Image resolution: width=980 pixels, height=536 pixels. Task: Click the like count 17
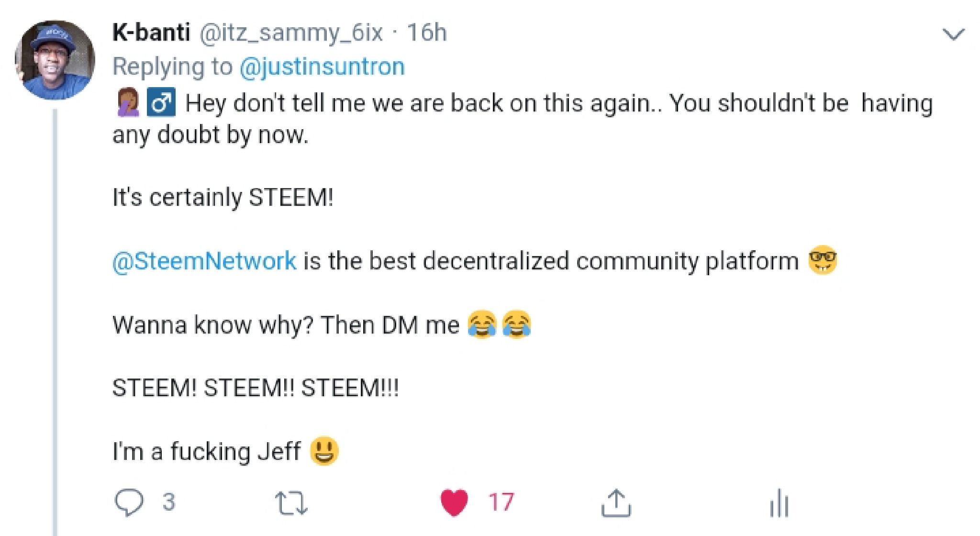pos(501,502)
